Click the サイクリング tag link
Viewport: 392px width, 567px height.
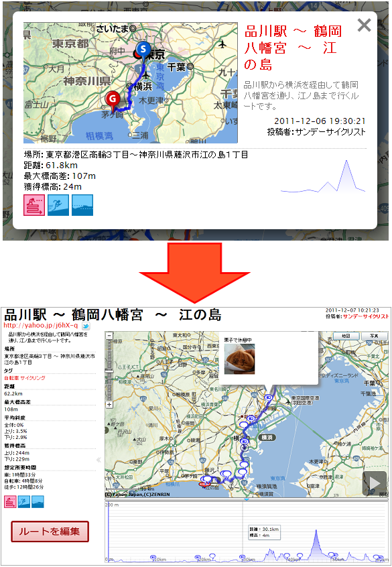pos(33,378)
